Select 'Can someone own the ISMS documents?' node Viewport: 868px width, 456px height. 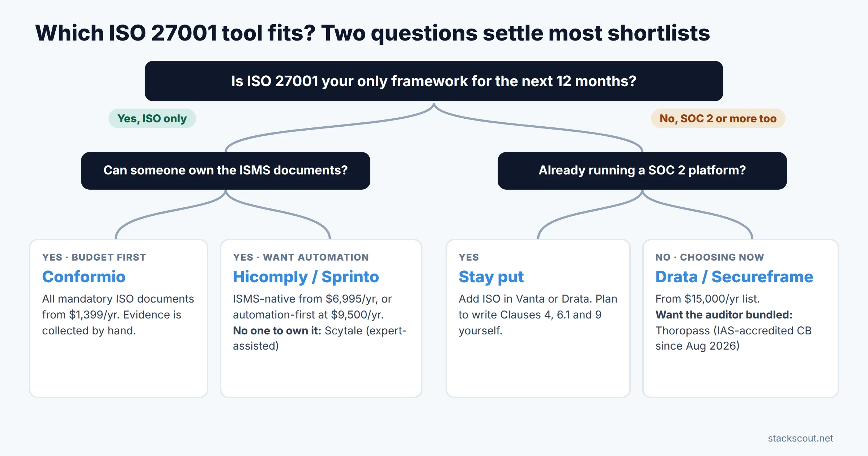226,170
